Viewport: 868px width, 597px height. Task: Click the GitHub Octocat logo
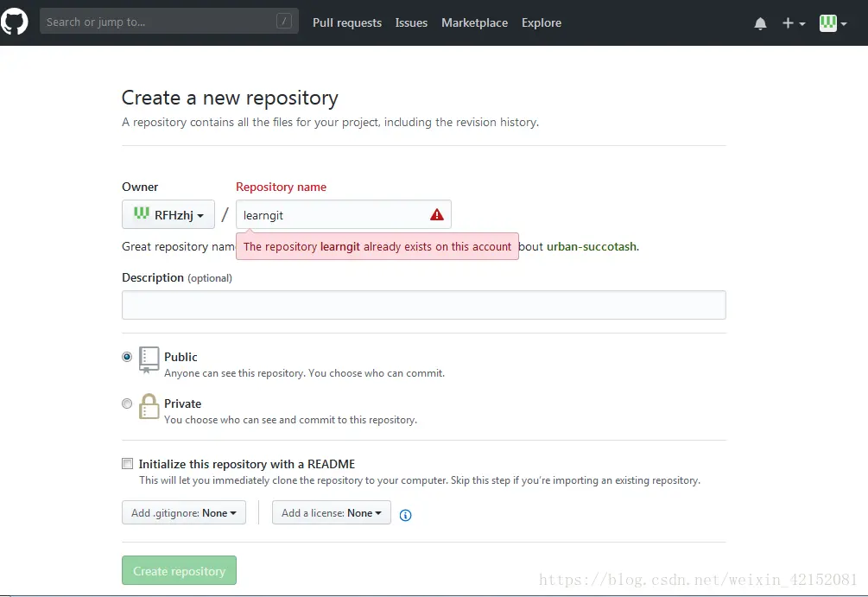tap(15, 22)
